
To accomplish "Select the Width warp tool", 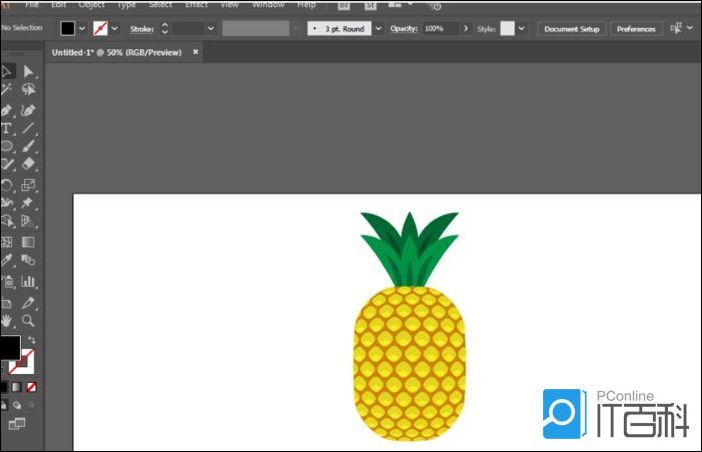I will click(x=6, y=203).
